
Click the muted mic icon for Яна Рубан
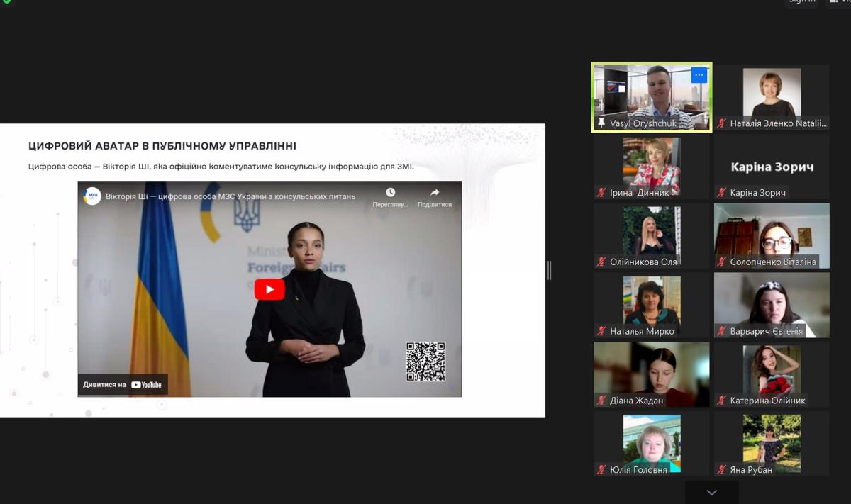pos(722,470)
